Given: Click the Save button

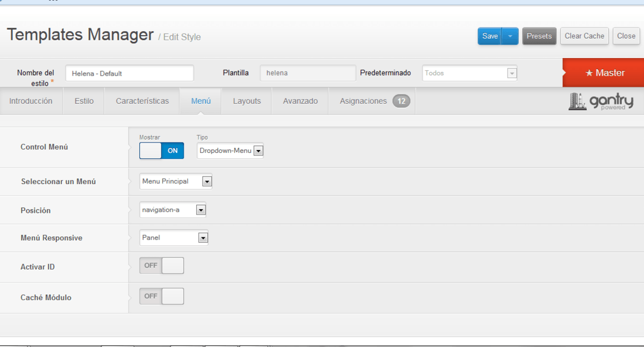Looking at the screenshot, I should pos(490,36).
